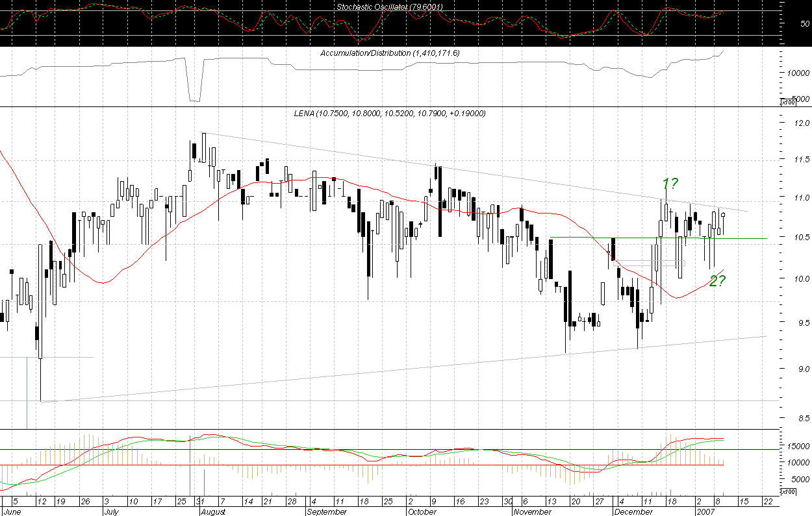Screen dimensions: 812x516
Task: Click the 15000 label on bottom indicator axis
Action: pos(798,447)
